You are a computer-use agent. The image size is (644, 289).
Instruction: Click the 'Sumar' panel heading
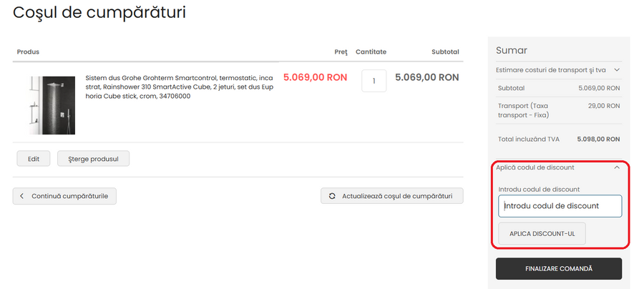point(512,50)
